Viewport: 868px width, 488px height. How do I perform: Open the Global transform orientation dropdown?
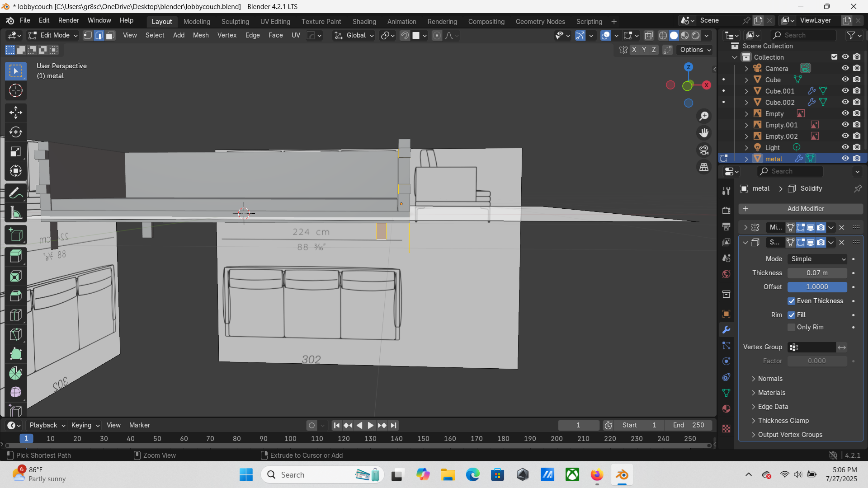[x=354, y=35]
